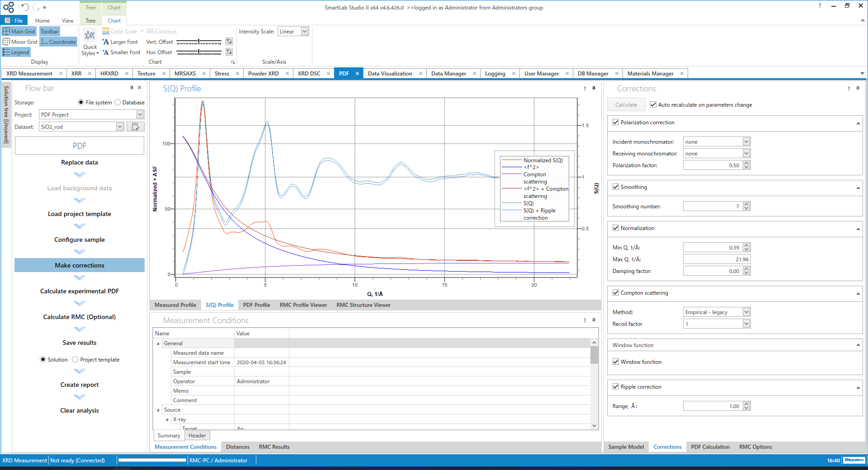Select the Database storage radio button

118,103
